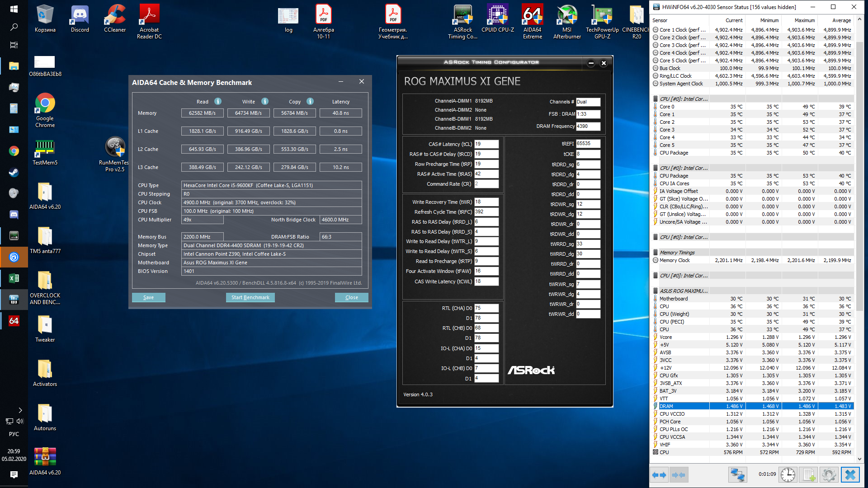Image resolution: width=868 pixels, height=488 pixels.
Task: Click HWiNFO shrink columns arrows icon
Action: [x=679, y=475]
